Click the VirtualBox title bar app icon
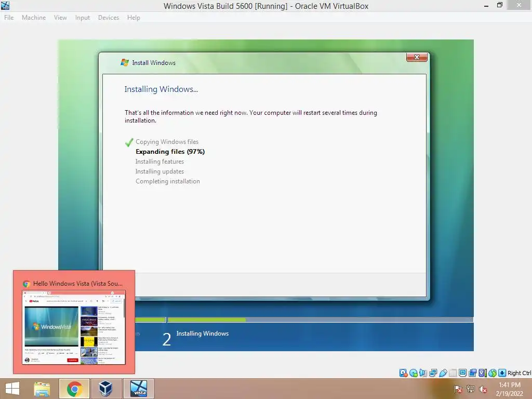The image size is (532, 399). tap(5, 5)
